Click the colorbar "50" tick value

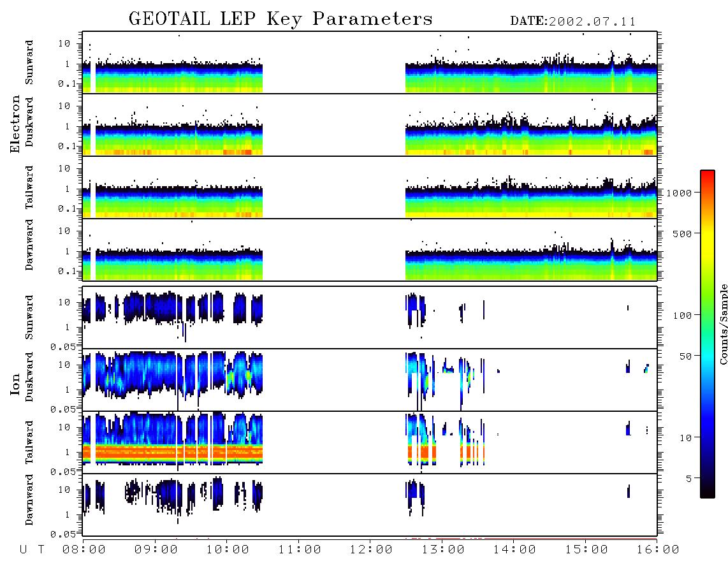pyautogui.click(x=685, y=356)
